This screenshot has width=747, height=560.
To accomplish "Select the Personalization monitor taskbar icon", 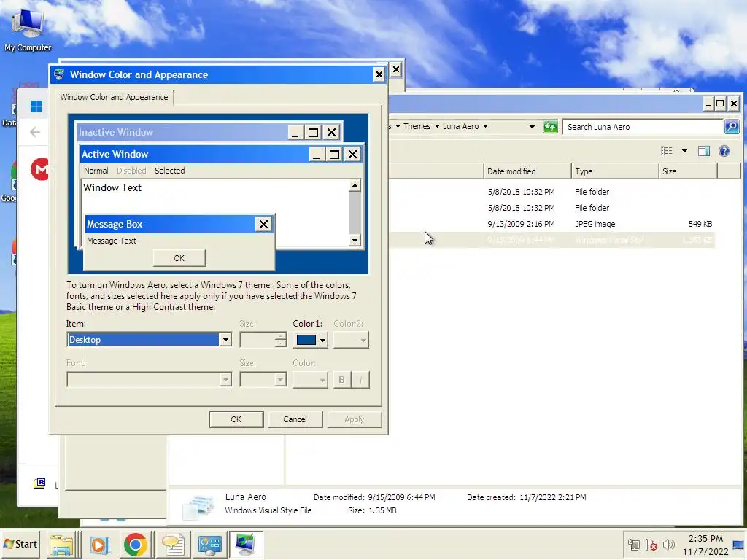I will pos(245,545).
